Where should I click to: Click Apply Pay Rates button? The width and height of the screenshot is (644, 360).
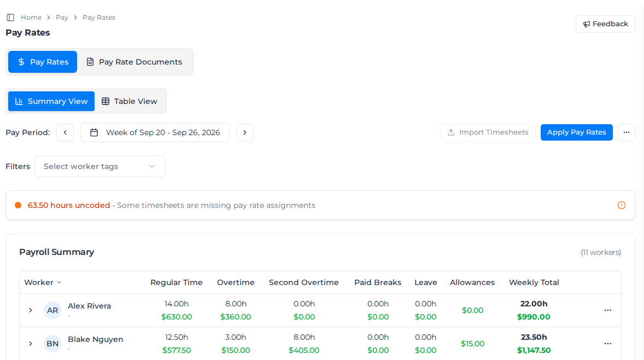point(577,132)
